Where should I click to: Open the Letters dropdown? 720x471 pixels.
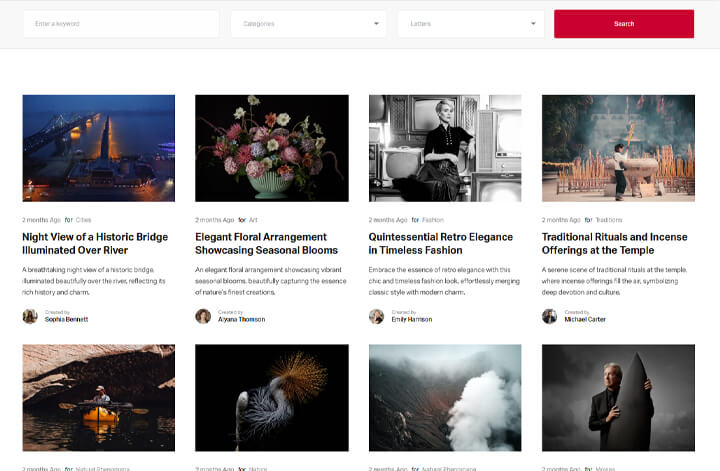click(471, 24)
